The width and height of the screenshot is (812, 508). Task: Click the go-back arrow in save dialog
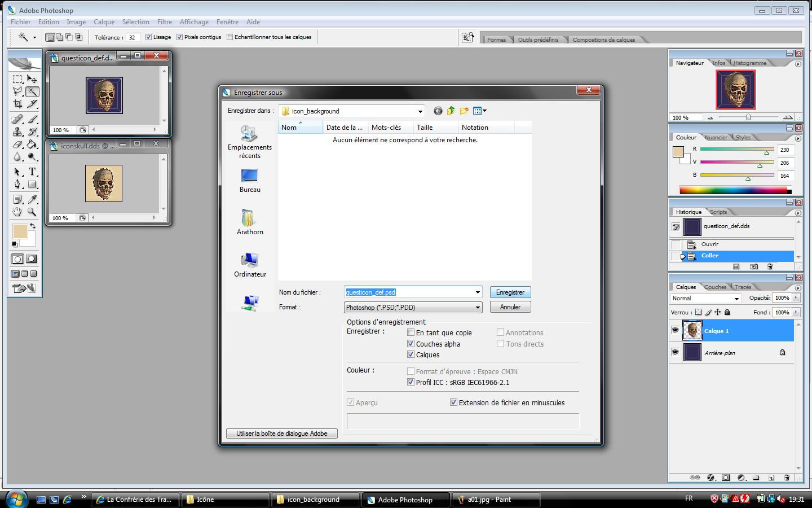click(438, 111)
